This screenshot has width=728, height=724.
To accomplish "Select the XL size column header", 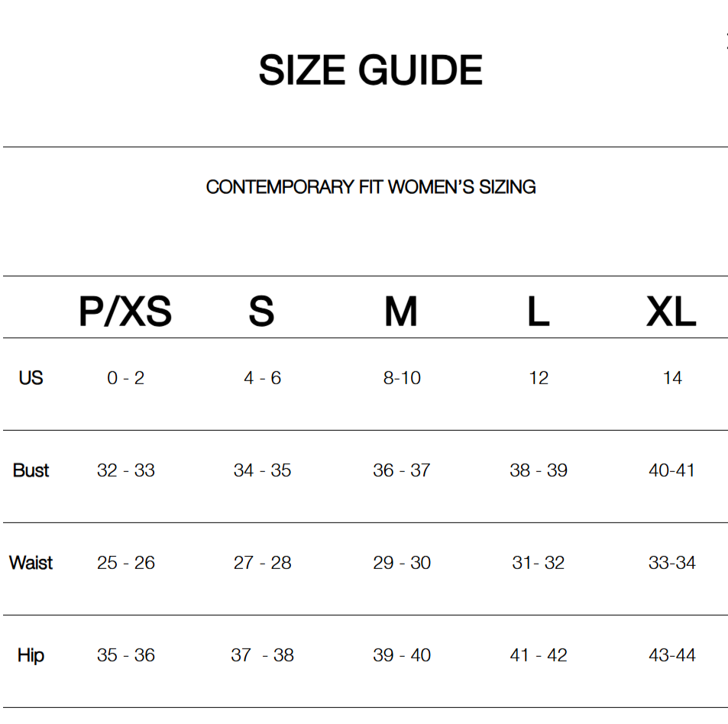I will 671,312.
